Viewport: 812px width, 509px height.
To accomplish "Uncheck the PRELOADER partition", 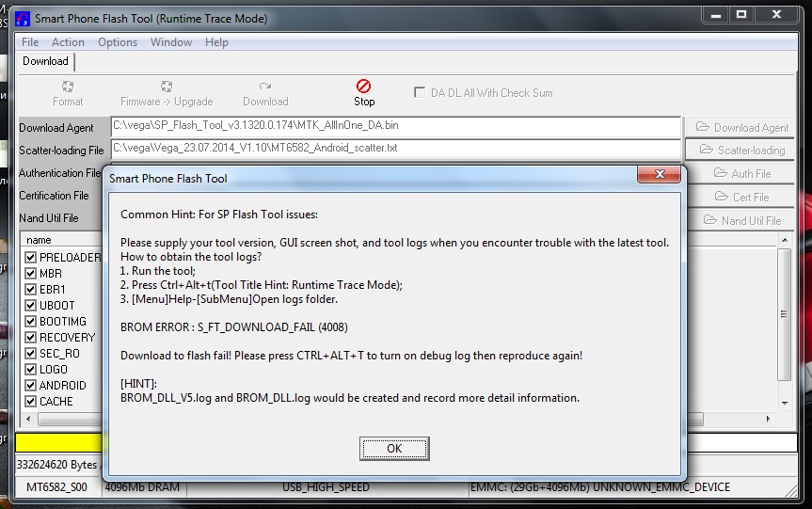I will [x=30, y=258].
